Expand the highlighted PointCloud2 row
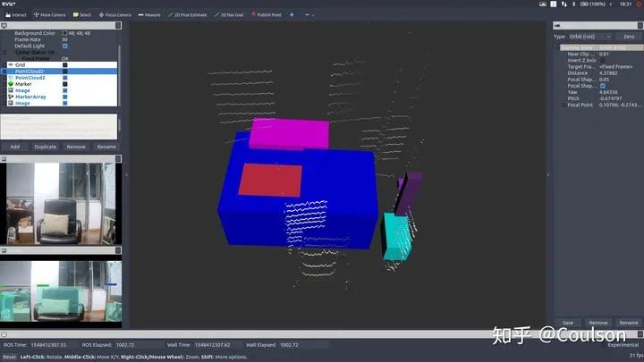The width and height of the screenshot is (644, 362). tap(4, 72)
